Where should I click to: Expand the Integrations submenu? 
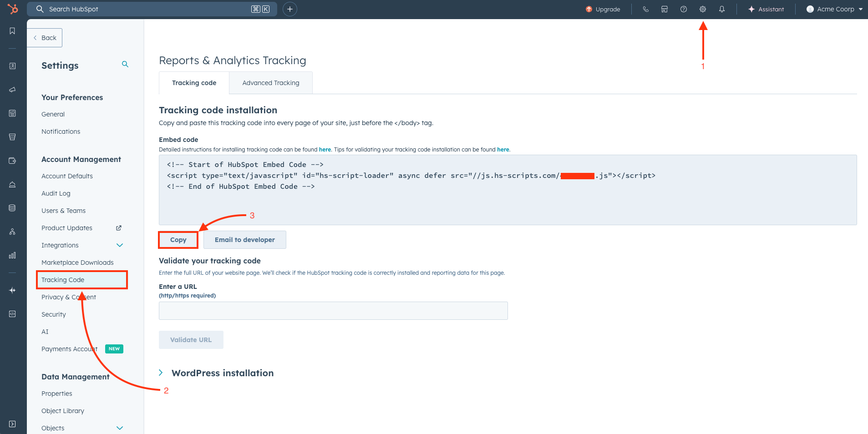(120, 245)
